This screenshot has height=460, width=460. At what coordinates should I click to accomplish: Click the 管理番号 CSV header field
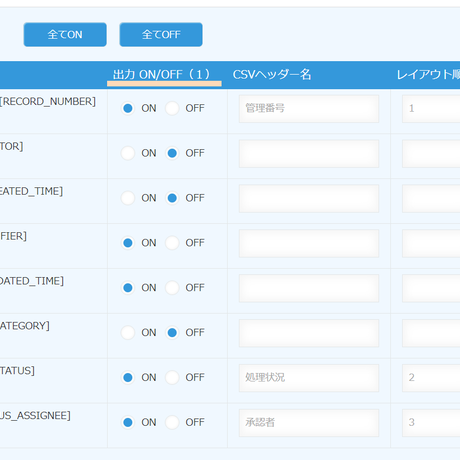(x=309, y=109)
